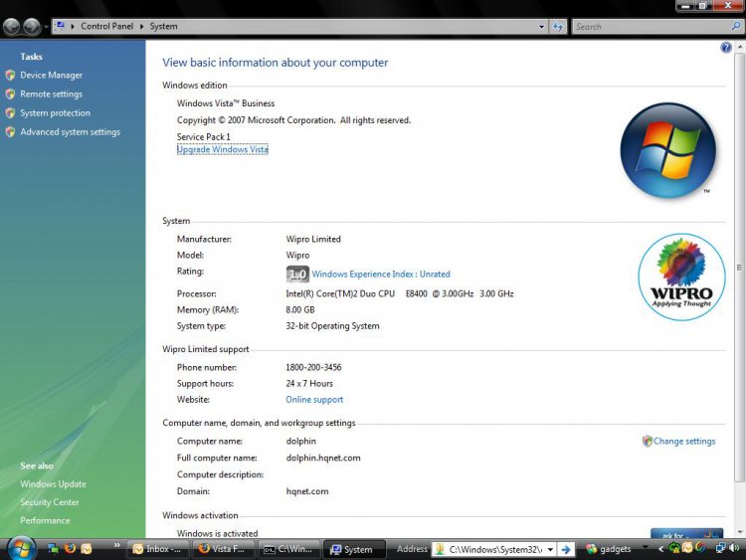Expand the Quick Launch overflow chevron
746x560 pixels.
tap(117, 545)
